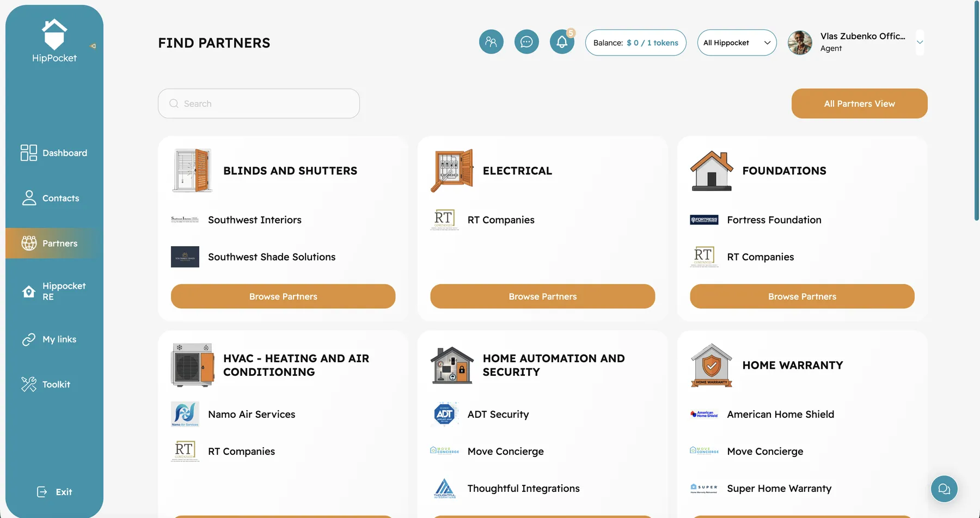Screen dimensions: 980x518
Task: Click the ELECTRICAL category heading
Action: pos(517,171)
